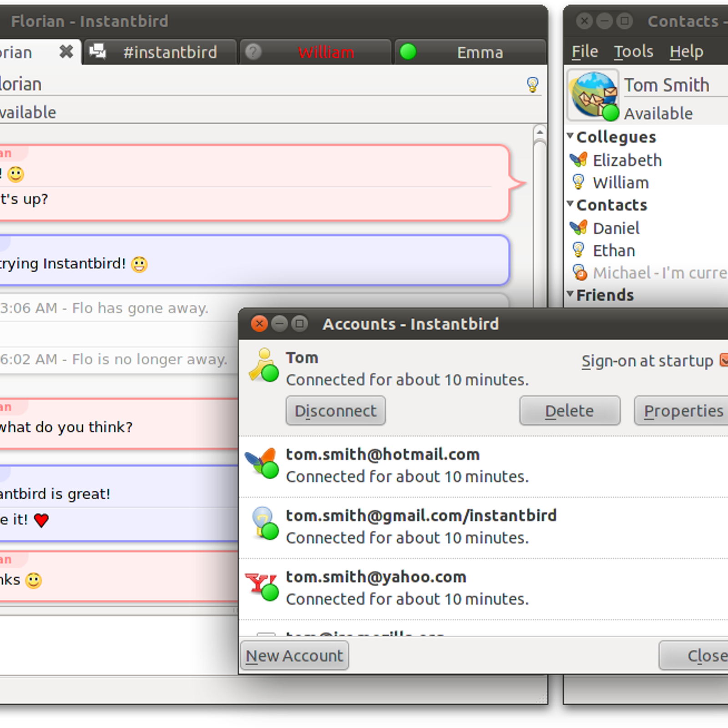728x728 pixels.
Task: Click the message input box in chat window
Action: 118,645
